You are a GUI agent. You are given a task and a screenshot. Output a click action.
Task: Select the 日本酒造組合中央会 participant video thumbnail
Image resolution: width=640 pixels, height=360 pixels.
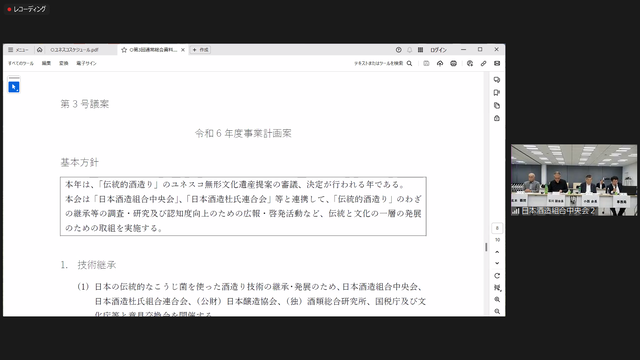click(574, 180)
